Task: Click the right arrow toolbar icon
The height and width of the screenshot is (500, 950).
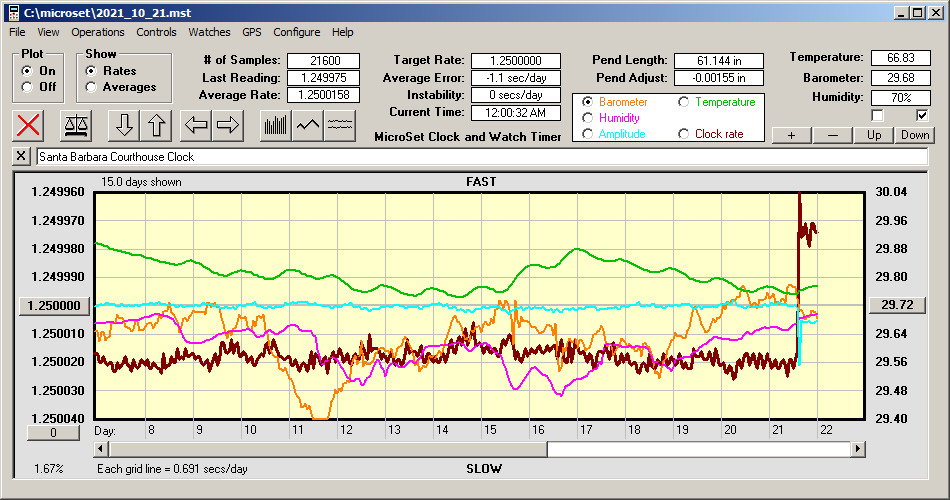Action: [x=228, y=125]
